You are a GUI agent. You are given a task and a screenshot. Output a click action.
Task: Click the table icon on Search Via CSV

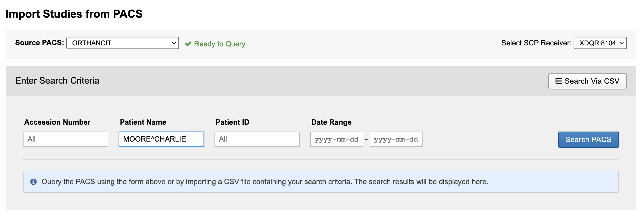[559, 81]
